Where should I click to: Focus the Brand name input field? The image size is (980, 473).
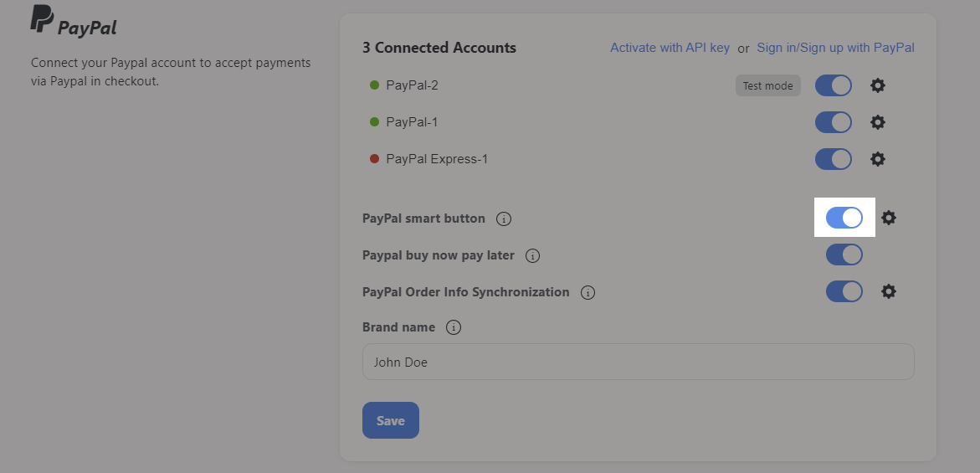[638, 362]
